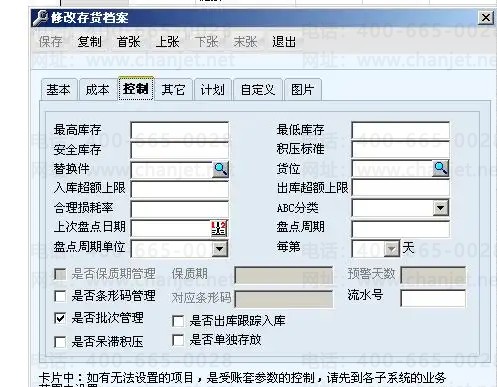Open the 计划 tab
Viewport: 497px width, 387px height.
[x=213, y=90]
